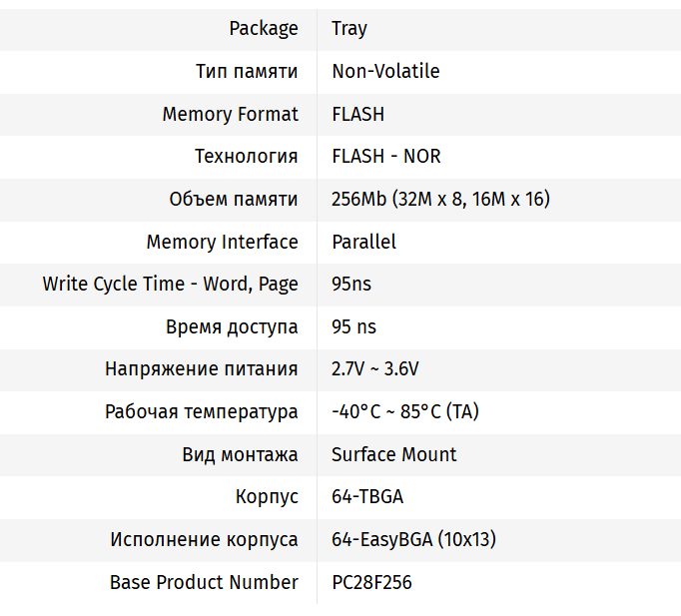Select the "FLASH - NOR" technology value
Image resolution: width=681 pixels, height=616 pixels.
[385, 157]
